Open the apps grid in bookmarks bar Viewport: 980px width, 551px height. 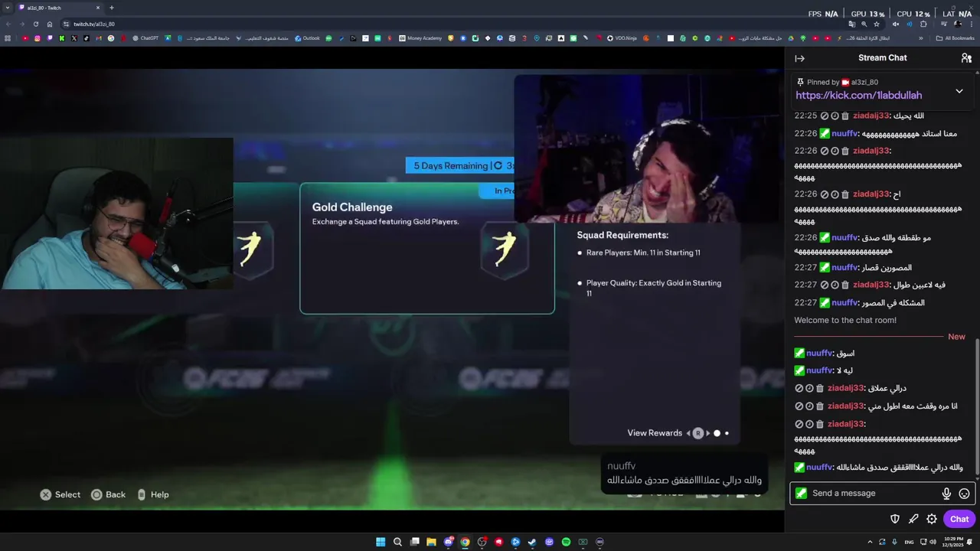tap(8, 38)
